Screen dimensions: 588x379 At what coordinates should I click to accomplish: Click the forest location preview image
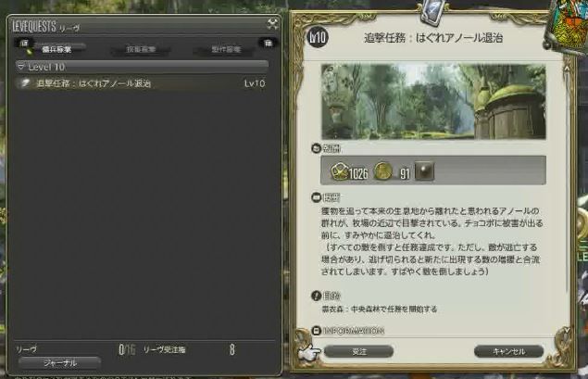(433, 102)
